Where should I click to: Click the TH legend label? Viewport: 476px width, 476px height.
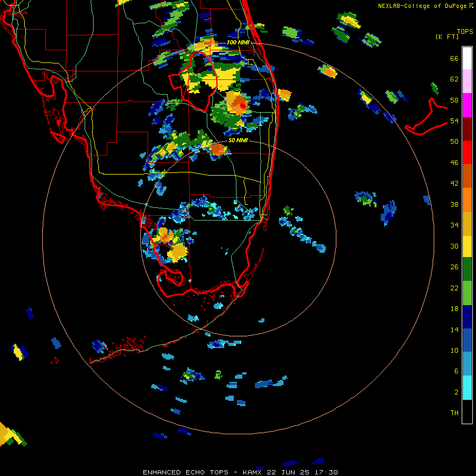(454, 413)
